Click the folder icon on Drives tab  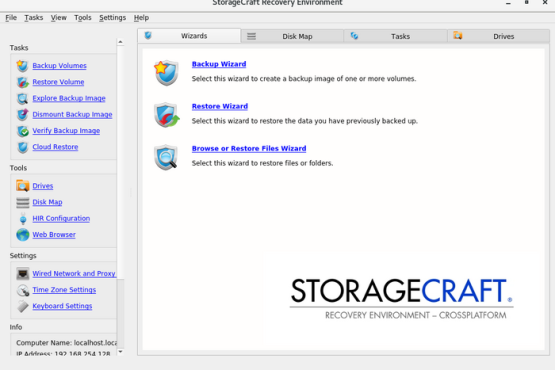pos(458,36)
